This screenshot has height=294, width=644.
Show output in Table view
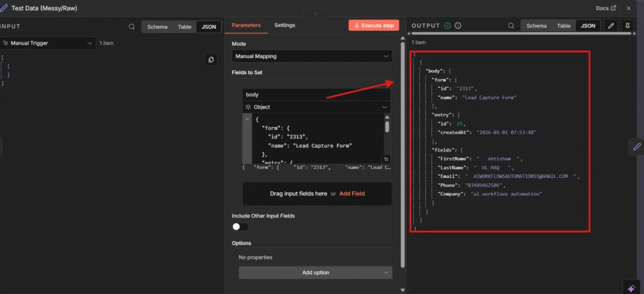[x=563, y=26]
